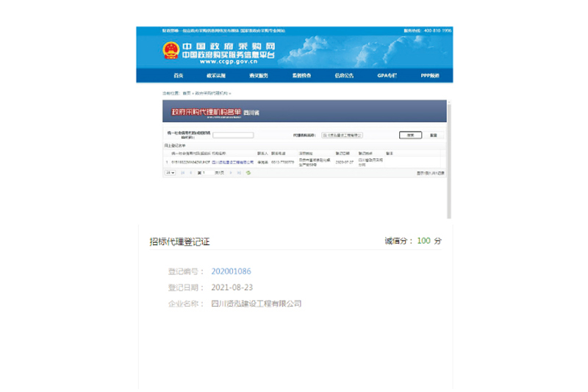Click 首页 in the breadcrumb path
This screenshot has width=588, height=392.
186,94
